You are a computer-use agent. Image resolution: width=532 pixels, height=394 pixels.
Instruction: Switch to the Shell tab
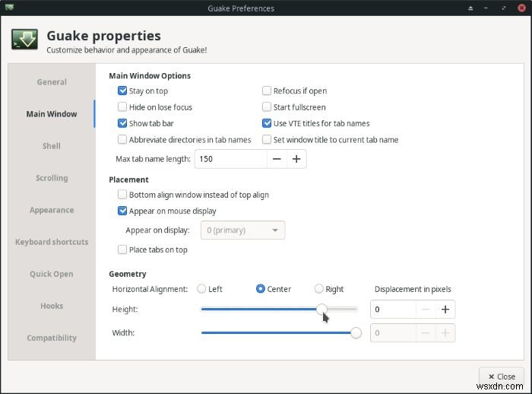coord(52,146)
